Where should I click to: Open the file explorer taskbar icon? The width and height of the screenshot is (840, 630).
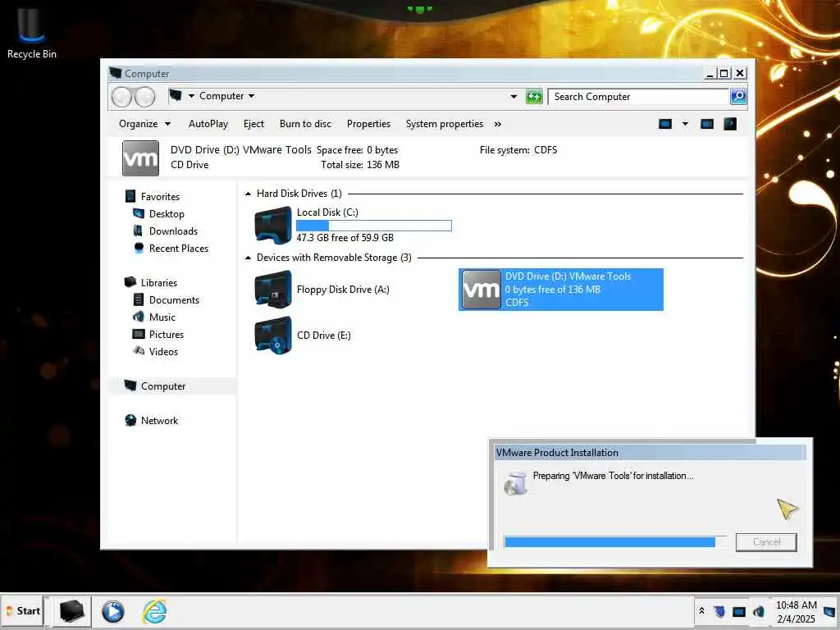click(x=72, y=611)
